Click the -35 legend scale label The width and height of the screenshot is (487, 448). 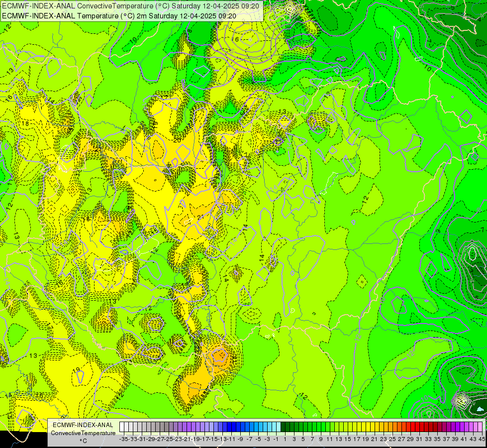pos(124,440)
